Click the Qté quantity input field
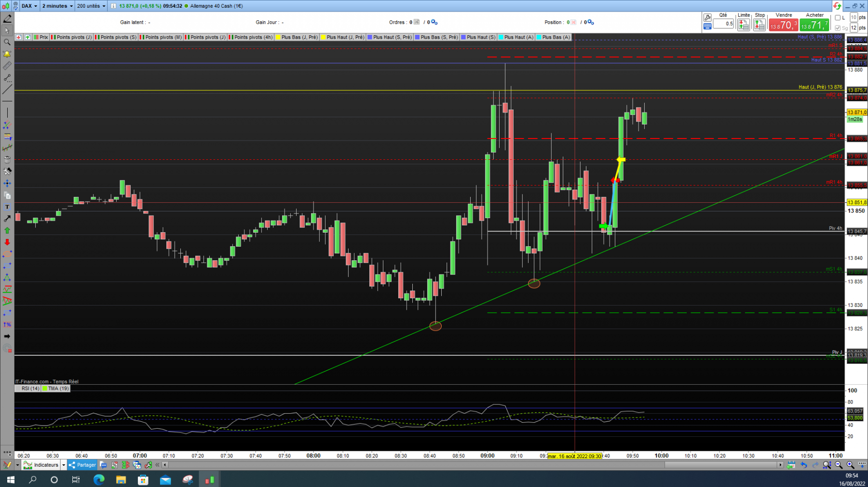Screen dimensions: 868x487 tap(723, 24)
